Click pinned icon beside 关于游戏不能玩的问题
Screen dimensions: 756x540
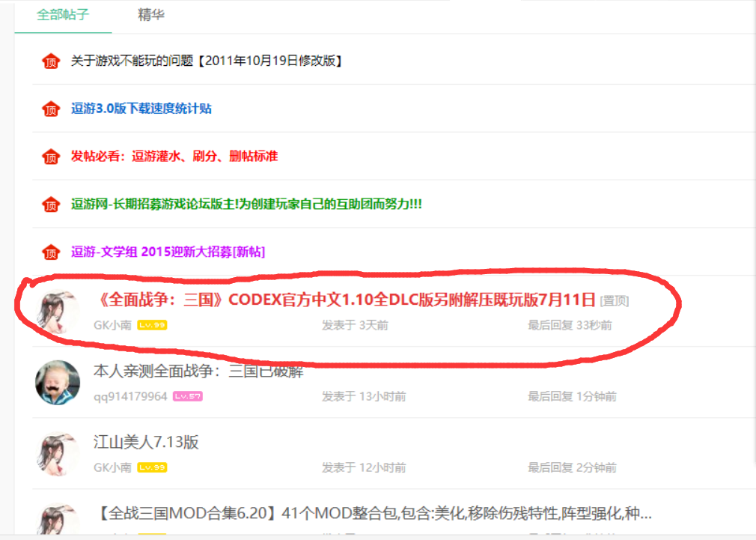pos(51,61)
